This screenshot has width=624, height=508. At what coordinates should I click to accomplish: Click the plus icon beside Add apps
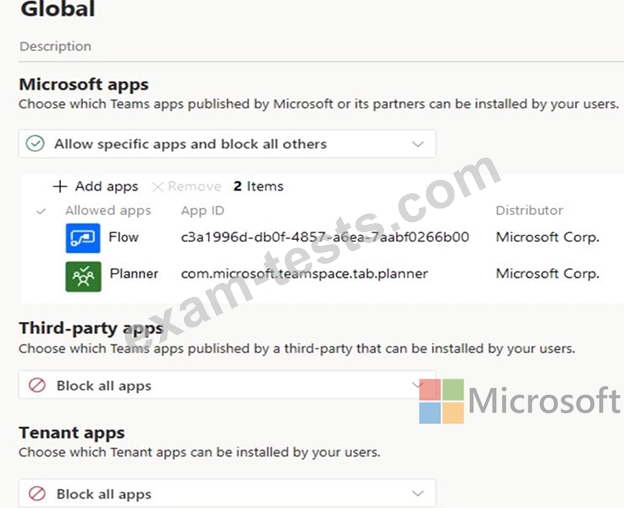point(60,186)
